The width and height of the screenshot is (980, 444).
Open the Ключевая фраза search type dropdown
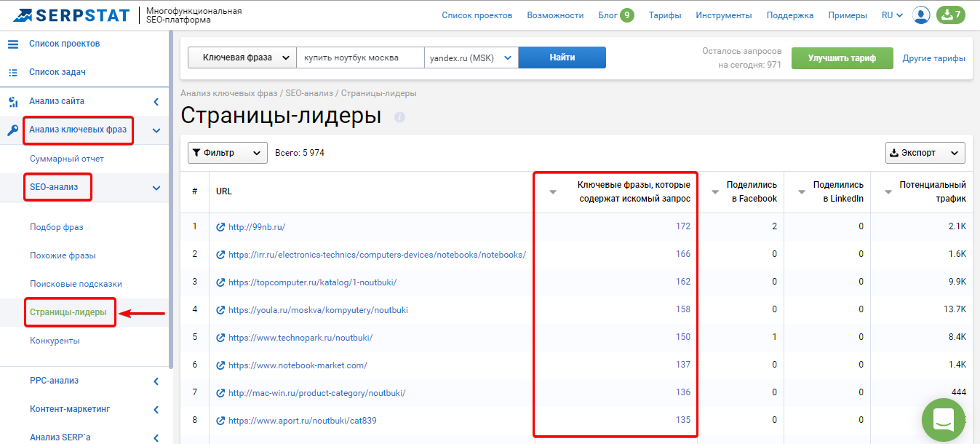click(242, 58)
